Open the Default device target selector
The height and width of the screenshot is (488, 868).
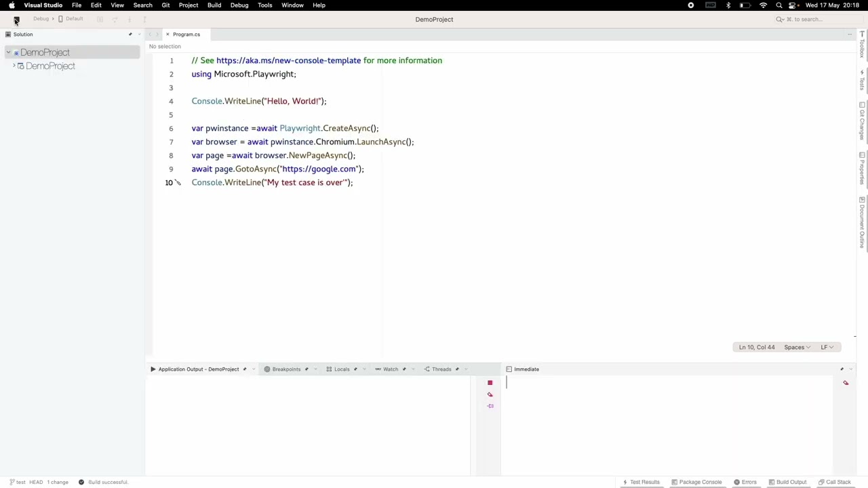71,19
